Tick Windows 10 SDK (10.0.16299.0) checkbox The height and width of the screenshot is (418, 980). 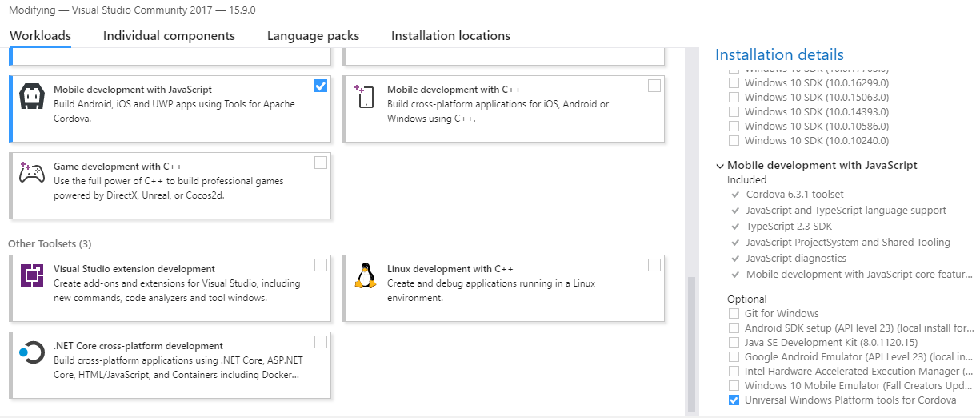[x=734, y=82]
